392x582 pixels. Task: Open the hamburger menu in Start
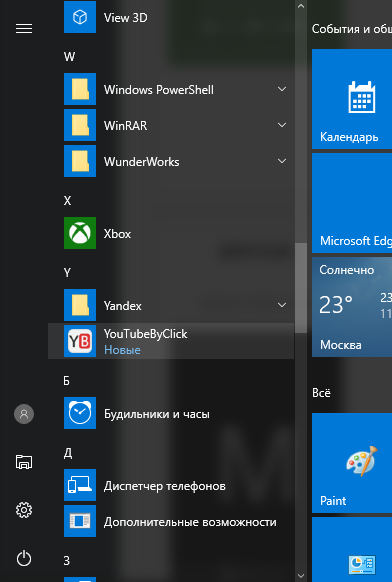(24, 29)
